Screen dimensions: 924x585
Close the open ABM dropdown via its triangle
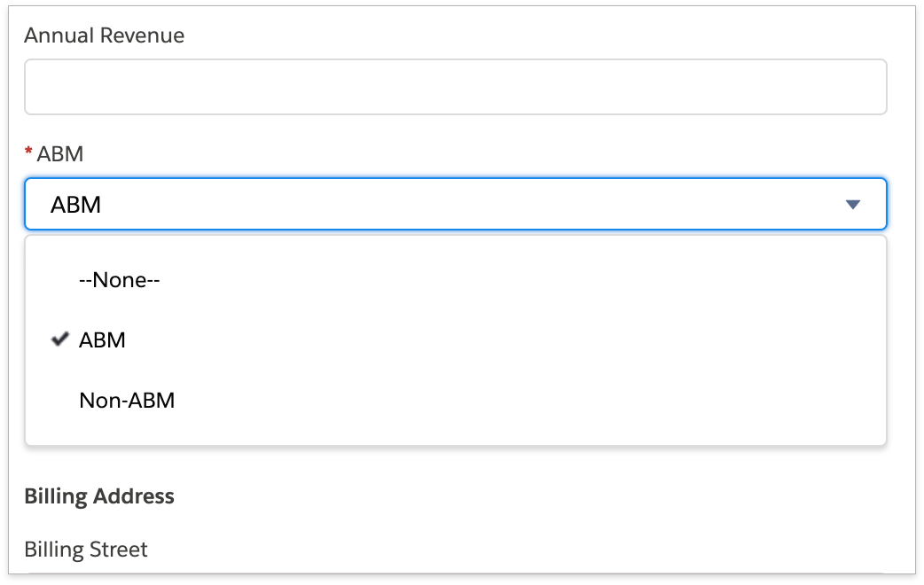tap(853, 205)
